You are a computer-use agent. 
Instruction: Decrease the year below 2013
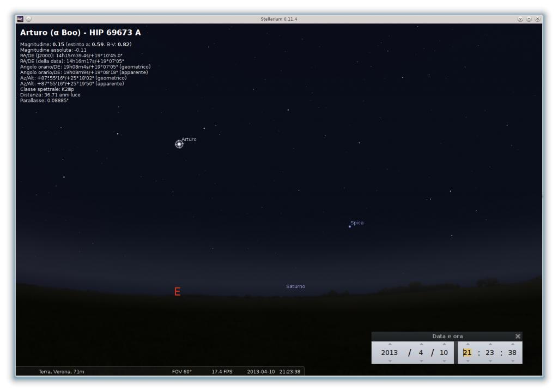[x=390, y=361]
